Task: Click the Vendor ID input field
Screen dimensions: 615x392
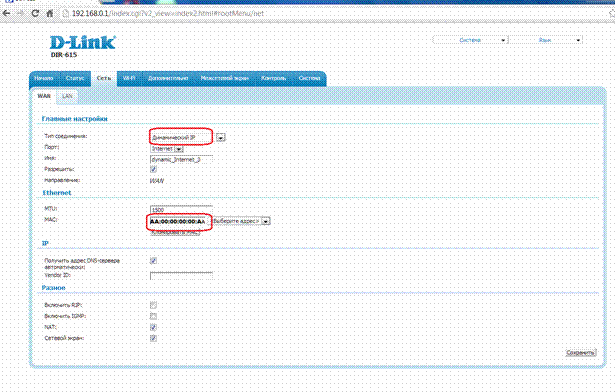Action: (x=181, y=275)
